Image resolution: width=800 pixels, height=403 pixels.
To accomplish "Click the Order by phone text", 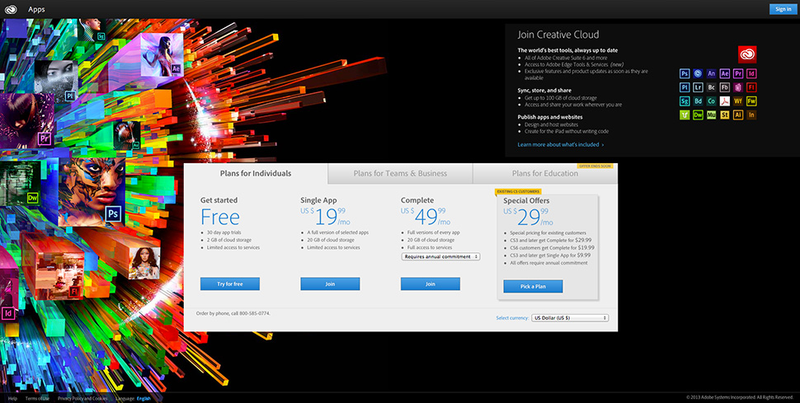I will click(x=233, y=313).
